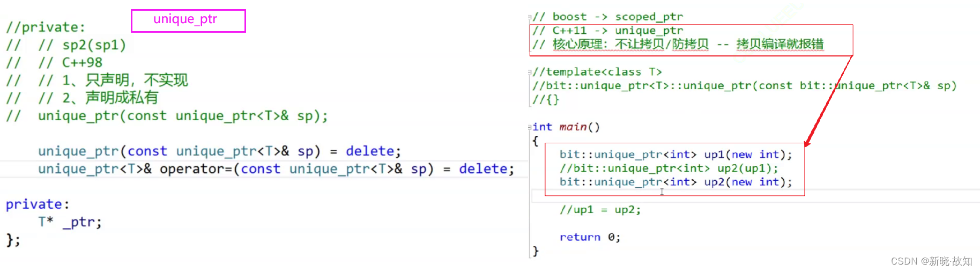Click the '//{}' comment line
This screenshot has height=271, width=980.
[546, 99]
